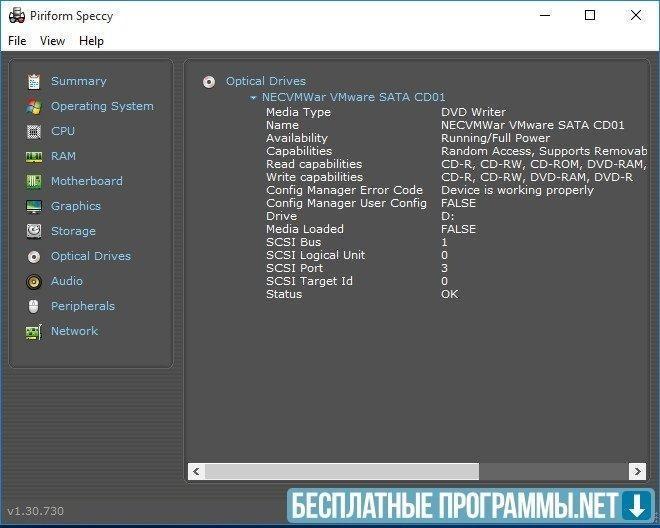Open the Help menu

[x=91, y=41]
